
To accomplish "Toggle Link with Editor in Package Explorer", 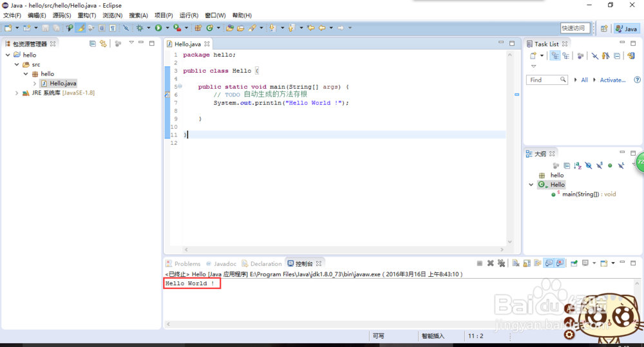I will [103, 44].
